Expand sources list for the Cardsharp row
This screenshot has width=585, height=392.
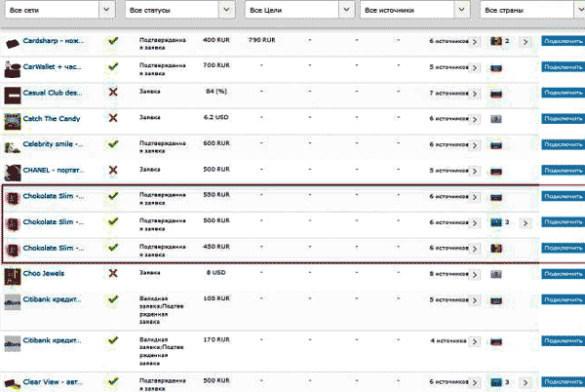(x=475, y=42)
